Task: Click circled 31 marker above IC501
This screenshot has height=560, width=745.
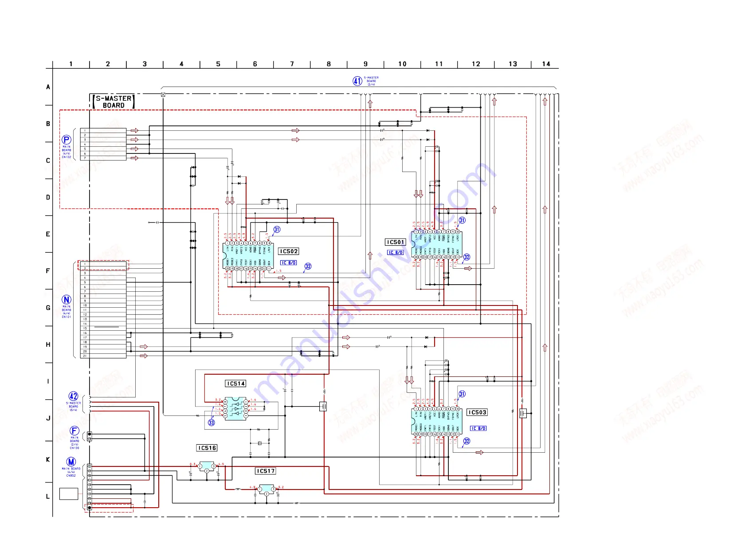Action: click(x=462, y=220)
